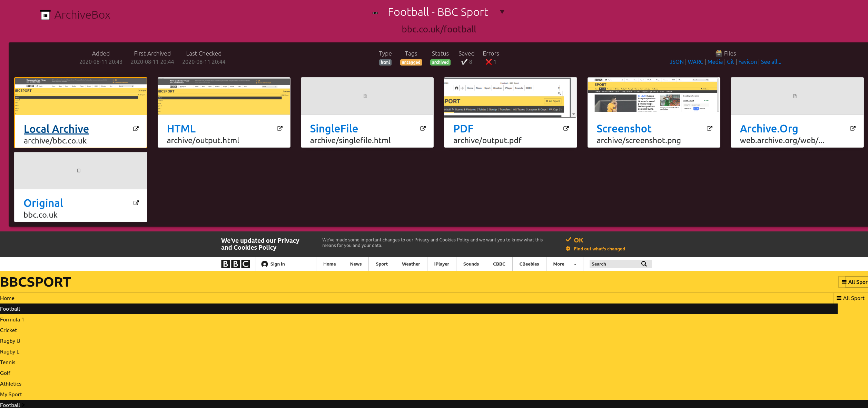Open SingleFile external link icon
The height and width of the screenshot is (408, 868).
click(423, 128)
